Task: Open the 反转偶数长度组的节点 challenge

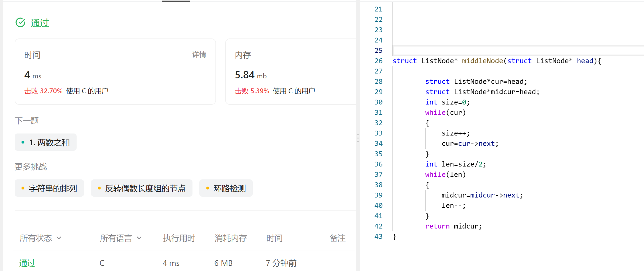Action: click(142, 188)
